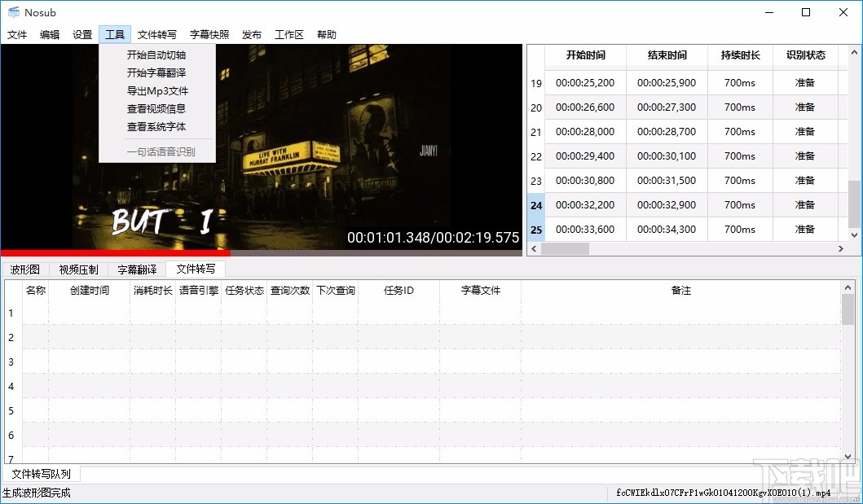863x504 pixels.
Task: Select 导出Mp3文件 menu entry
Action: point(156,90)
